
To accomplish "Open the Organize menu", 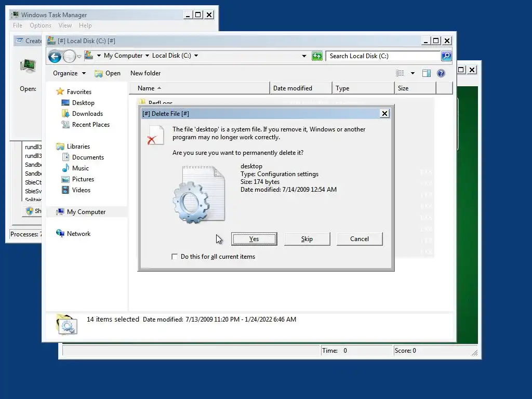I will [69, 73].
